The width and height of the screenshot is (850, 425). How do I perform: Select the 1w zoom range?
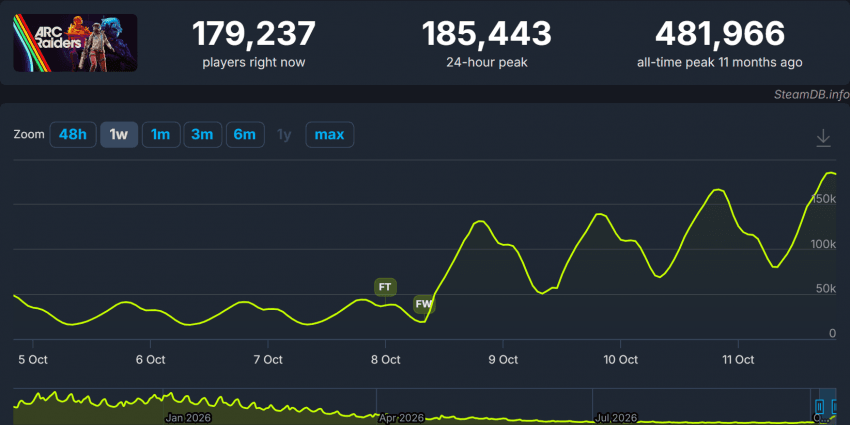point(119,134)
